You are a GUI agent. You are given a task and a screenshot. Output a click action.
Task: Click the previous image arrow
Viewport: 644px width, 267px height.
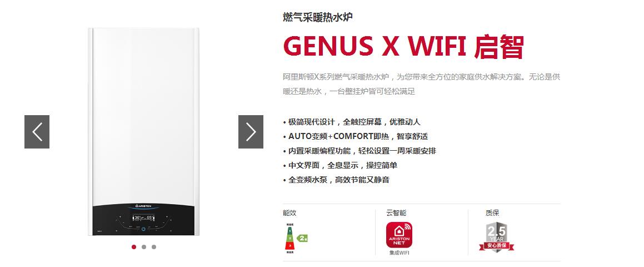37,132
